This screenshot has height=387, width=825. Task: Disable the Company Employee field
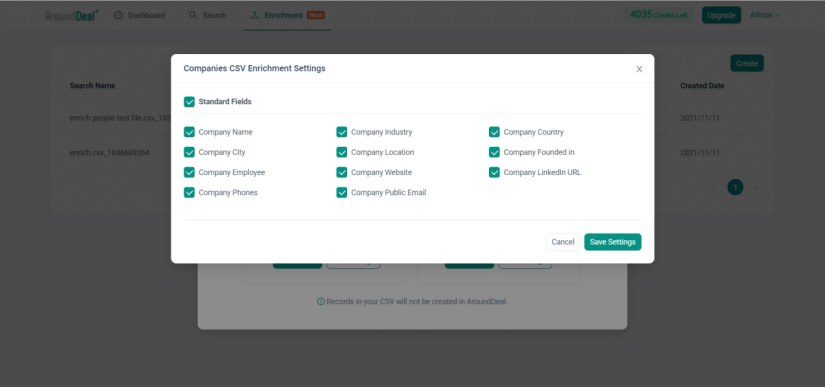tap(189, 172)
